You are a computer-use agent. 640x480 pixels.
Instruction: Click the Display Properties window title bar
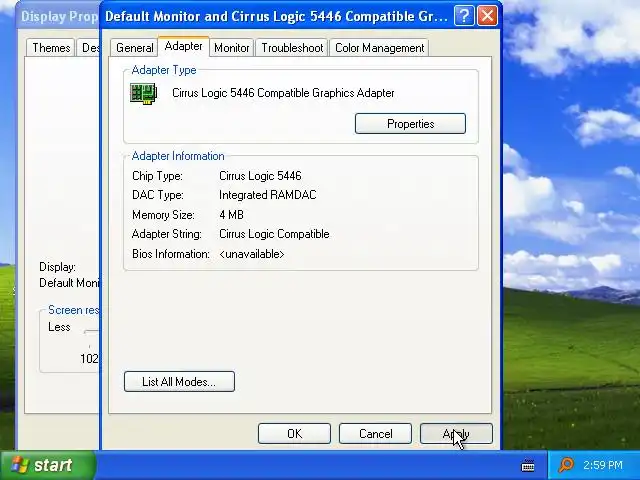click(60, 16)
